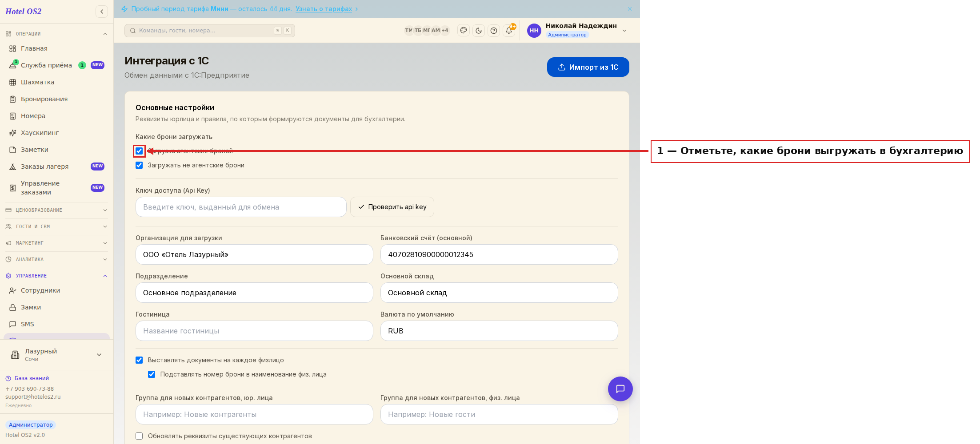Image resolution: width=980 pixels, height=444 pixels.
Task: Open notifications bell icon
Action: coord(509,31)
